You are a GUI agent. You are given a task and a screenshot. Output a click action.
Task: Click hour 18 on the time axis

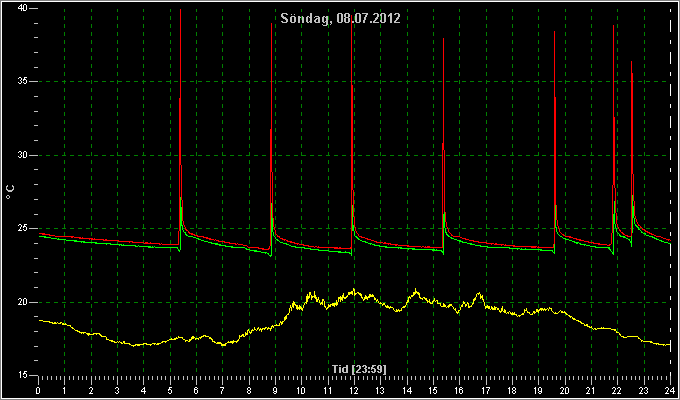(512, 391)
